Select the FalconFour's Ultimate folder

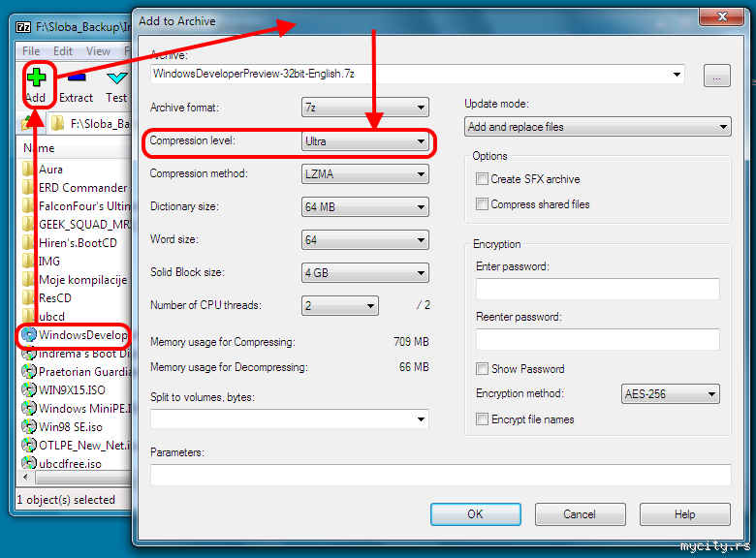click(x=76, y=205)
